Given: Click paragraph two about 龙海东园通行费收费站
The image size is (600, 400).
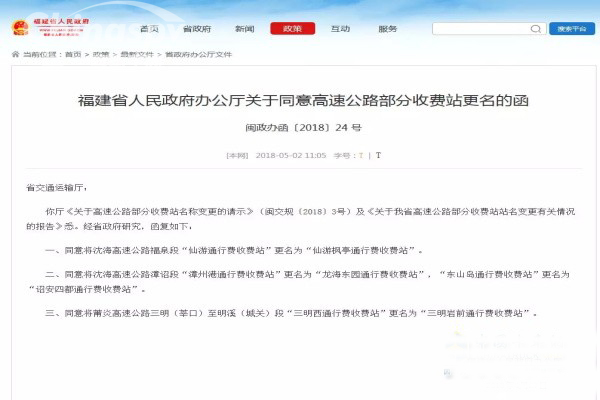Looking at the screenshot, I should [x=298, y=282].
